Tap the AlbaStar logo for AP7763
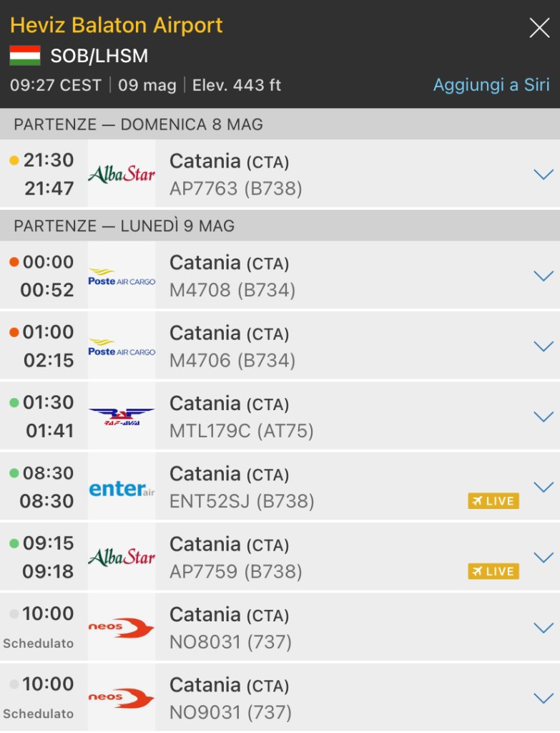 [x=122, y=174]
